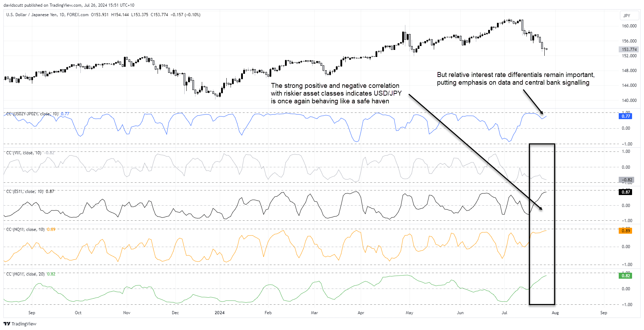
Task: Click the 160.000 price axis label
Action: pyautogui.click(x=629, y=26)
